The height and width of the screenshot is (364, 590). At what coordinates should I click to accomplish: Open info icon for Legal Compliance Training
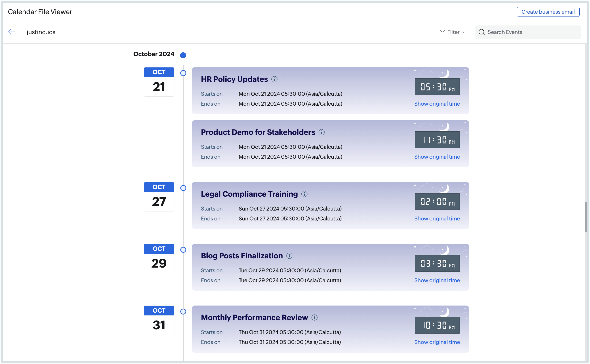(x=304, y=194)
